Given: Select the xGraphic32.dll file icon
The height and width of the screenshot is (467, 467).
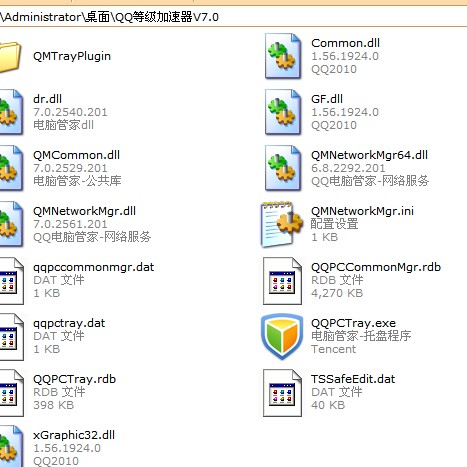Looking at the screenshot, I should point(11,447).
